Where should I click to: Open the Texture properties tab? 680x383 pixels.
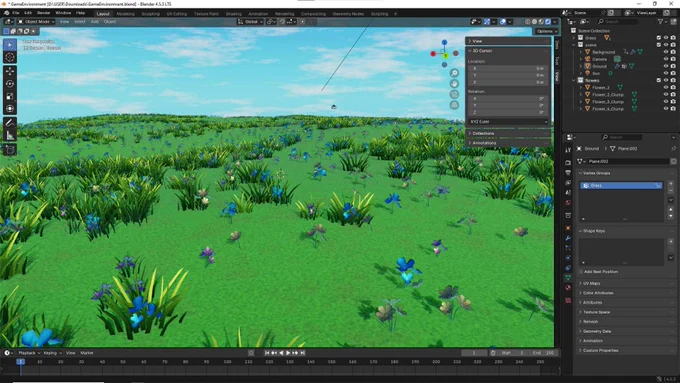click(x=568, y=300)
